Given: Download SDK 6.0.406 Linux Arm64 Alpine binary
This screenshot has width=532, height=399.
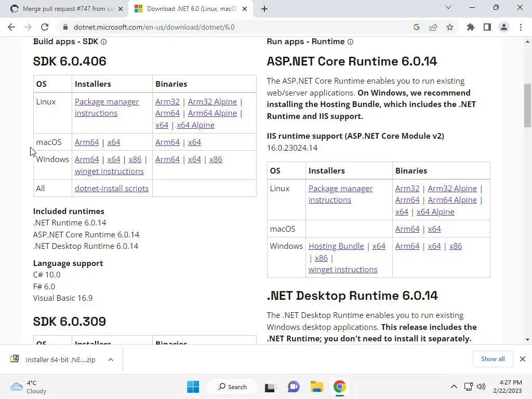Looking at the screenshot, I should (x=212, y=113).
